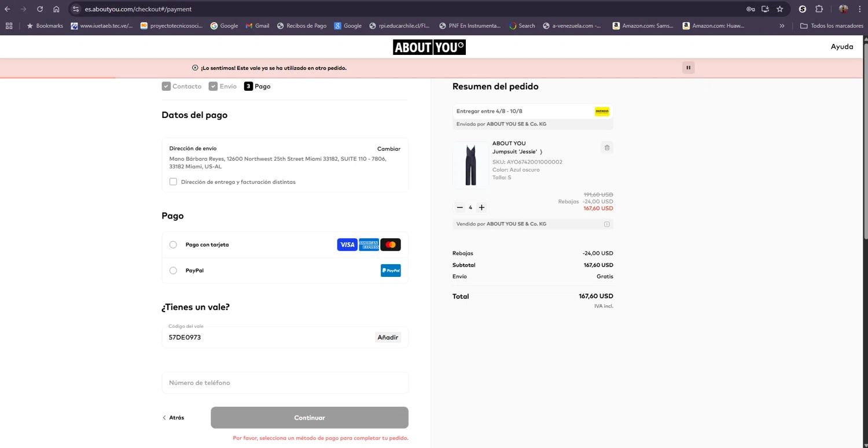Open the Amazon.com: Sams... bookmark
868x448 pixels.
click(643, 26)
